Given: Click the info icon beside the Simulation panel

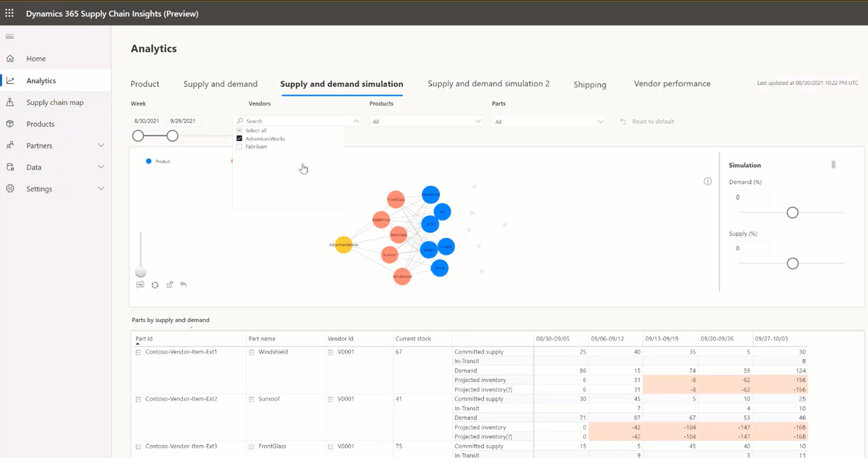Looking at the screenshot, I should click(x=707, y=182).
